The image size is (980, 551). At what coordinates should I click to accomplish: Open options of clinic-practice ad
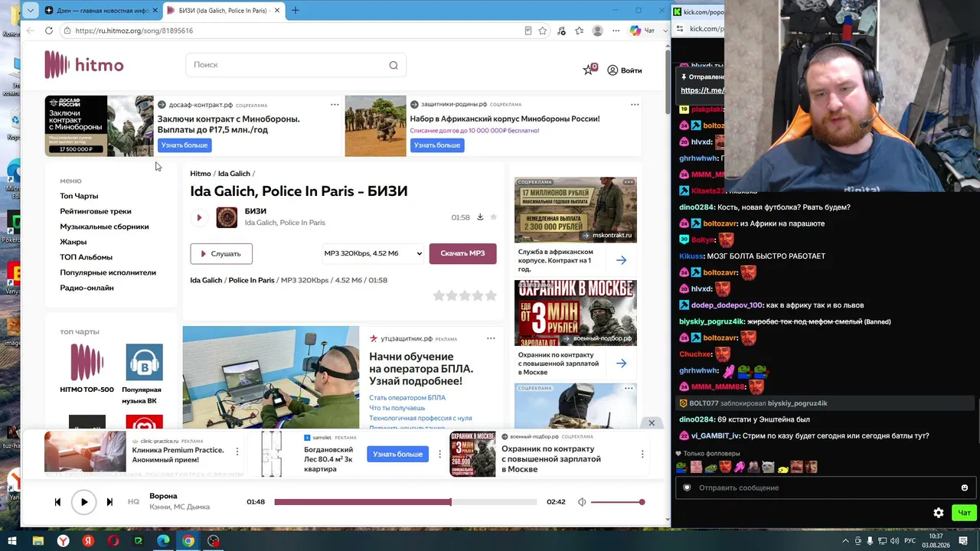[x=237, y=452]
